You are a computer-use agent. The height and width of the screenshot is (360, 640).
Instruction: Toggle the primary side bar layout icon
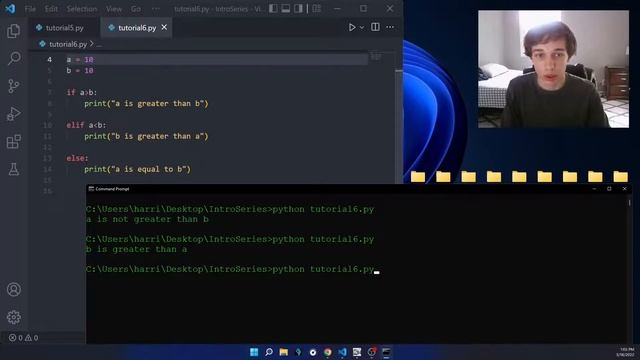pyautogui.click(x=273, y=8)
